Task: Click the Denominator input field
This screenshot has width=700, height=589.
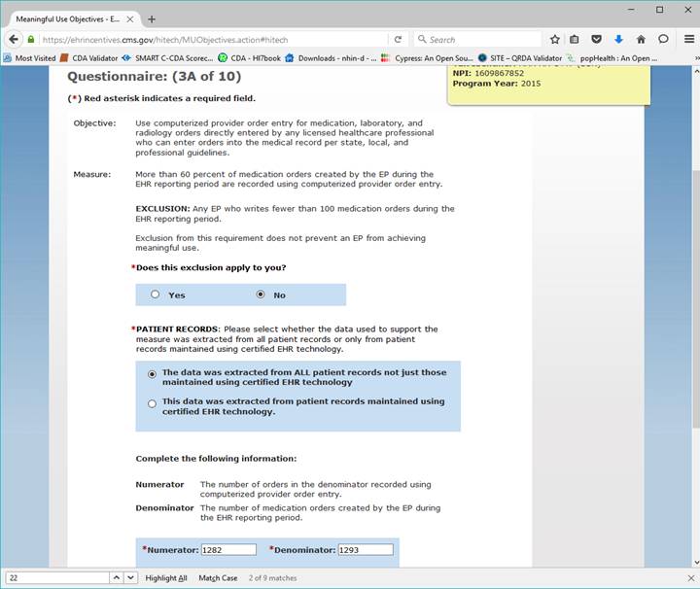Action: coord(366,550)
